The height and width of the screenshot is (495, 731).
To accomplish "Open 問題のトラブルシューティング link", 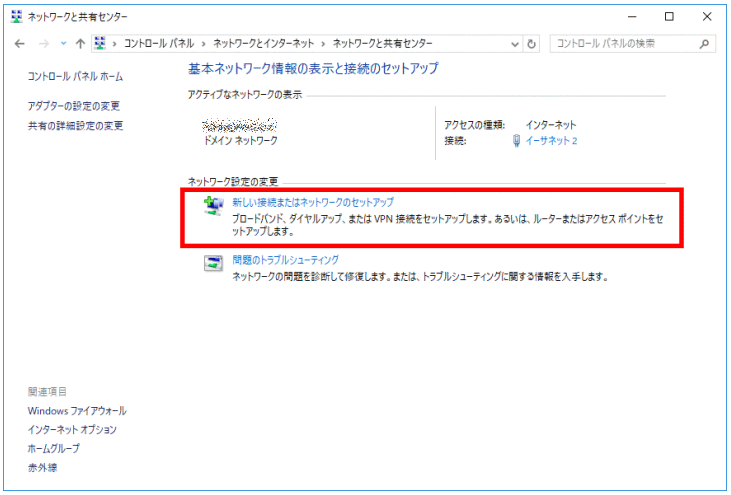I will pos(285,259).
